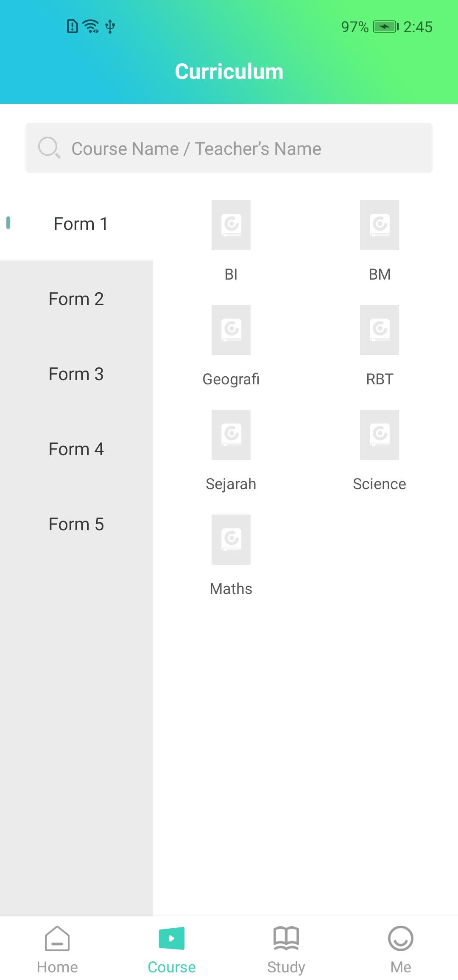
Task: Open the Sejarah course icon
Action: (x=231, y=434)
